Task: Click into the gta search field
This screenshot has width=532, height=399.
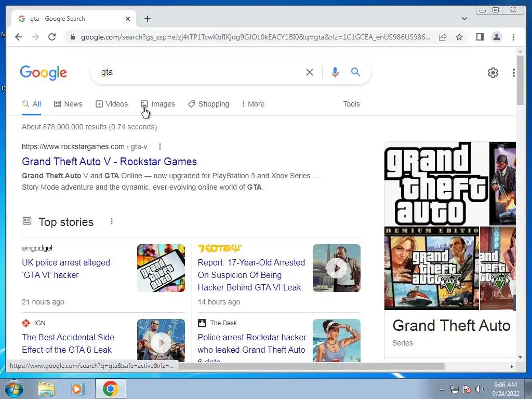Action: click(x=200, y=72)
